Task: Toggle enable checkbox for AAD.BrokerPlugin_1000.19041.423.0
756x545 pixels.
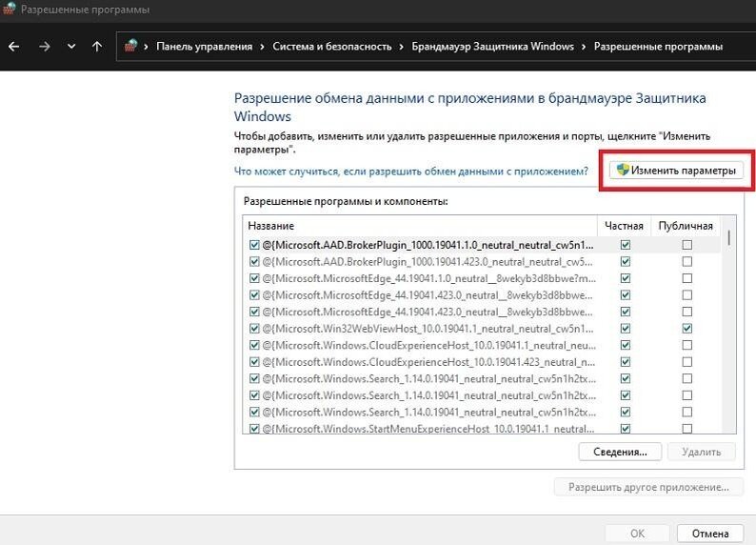Action: point(254,262)
